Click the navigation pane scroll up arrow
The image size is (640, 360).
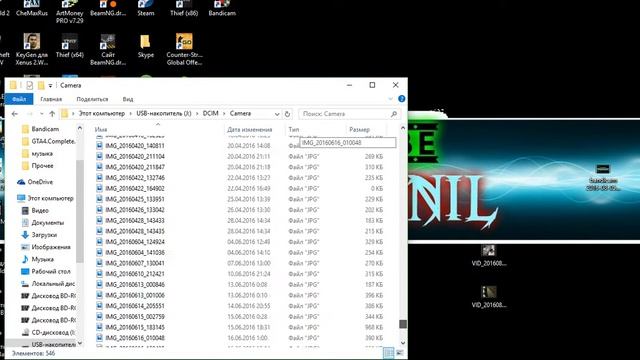coord(80,128)
